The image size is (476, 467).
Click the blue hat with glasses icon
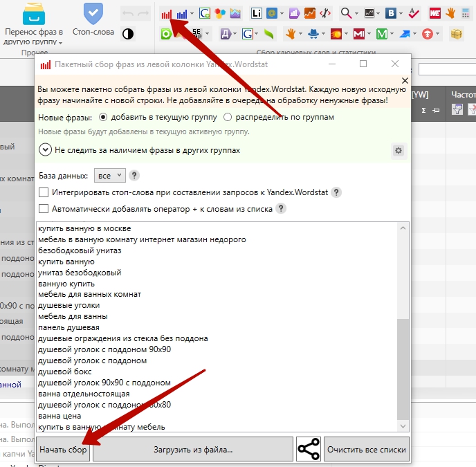(313, 34)
